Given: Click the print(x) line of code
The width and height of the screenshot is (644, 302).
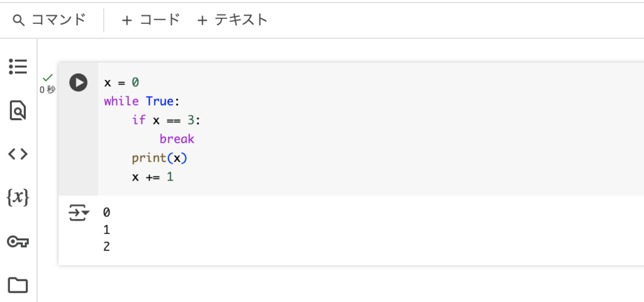Looking at the screenshot, I should pos(159,158).
